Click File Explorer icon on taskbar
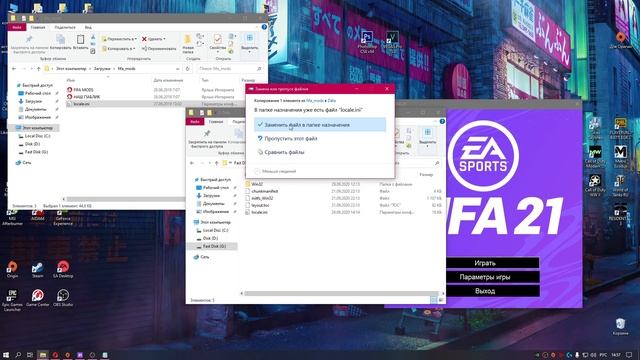This screenshot has height=360, width=640. tap(42, 355)
